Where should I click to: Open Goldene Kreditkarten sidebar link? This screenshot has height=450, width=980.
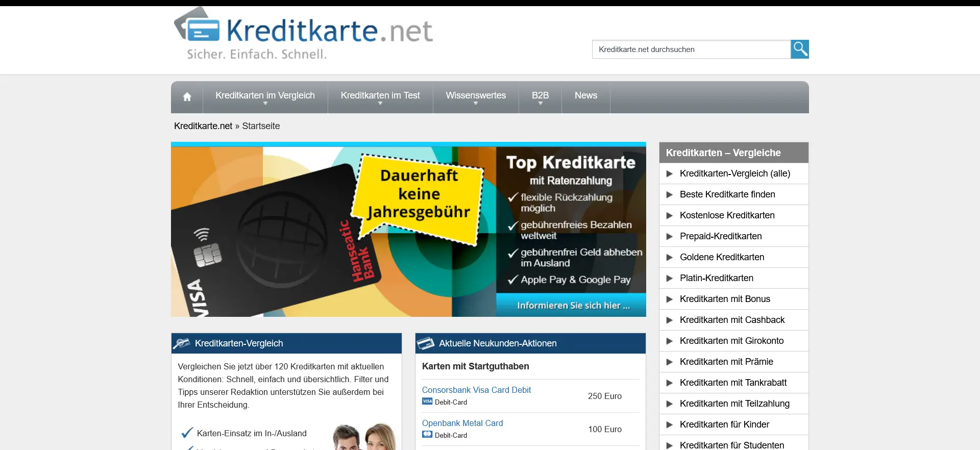pyautogui.click(x=722, y=257)
